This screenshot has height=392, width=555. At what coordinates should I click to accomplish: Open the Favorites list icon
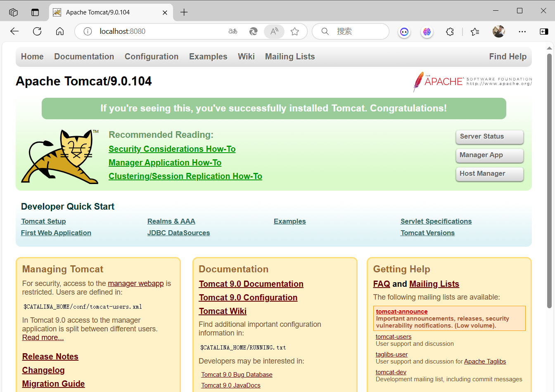[x=475, y=32]
